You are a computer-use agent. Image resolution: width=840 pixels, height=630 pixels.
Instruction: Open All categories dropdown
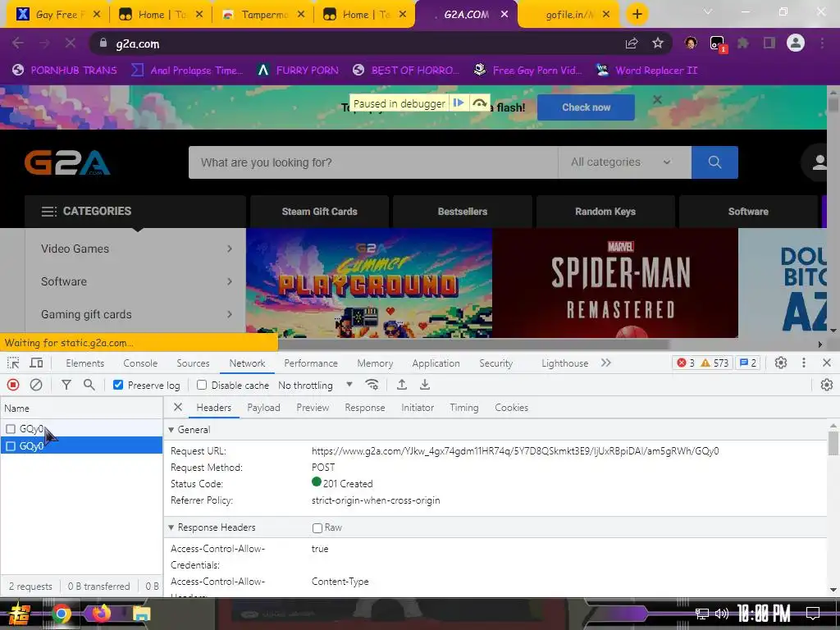pos(624,162)
